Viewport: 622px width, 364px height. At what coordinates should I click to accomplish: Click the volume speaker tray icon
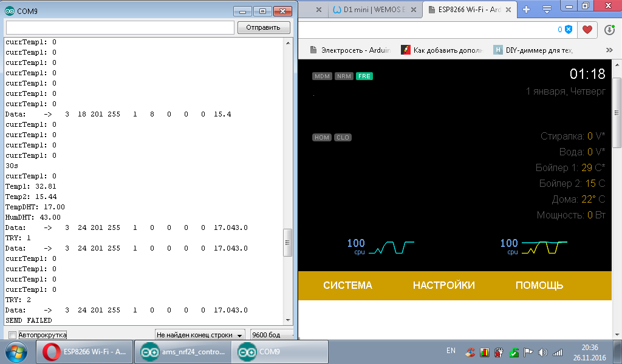[542, 352]
